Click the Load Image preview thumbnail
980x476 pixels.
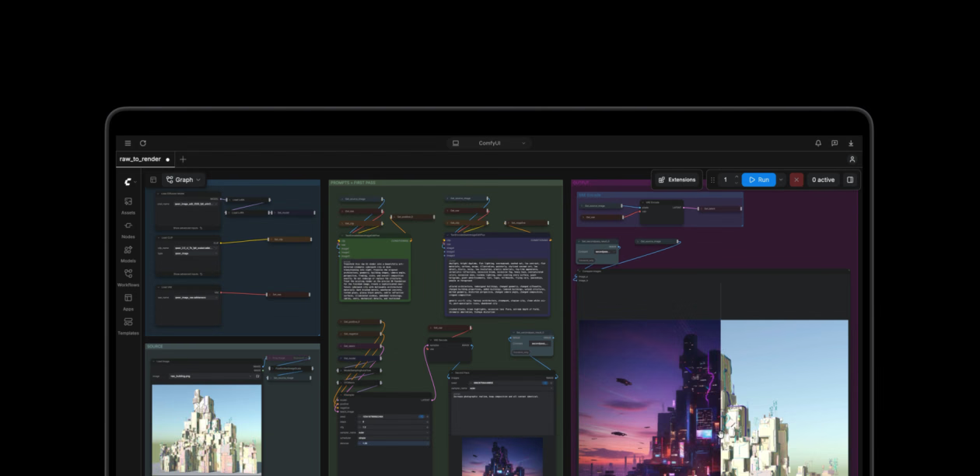(x=207, y=429)
